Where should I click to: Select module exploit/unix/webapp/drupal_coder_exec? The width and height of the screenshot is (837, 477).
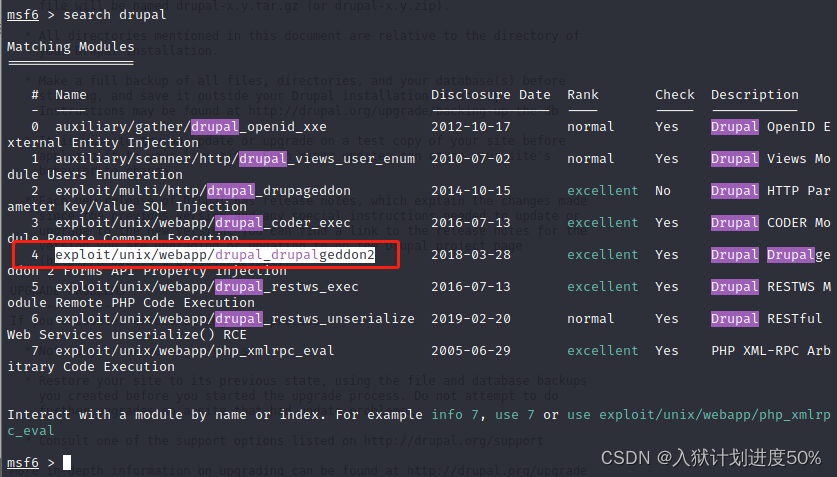tap(203, 223)
